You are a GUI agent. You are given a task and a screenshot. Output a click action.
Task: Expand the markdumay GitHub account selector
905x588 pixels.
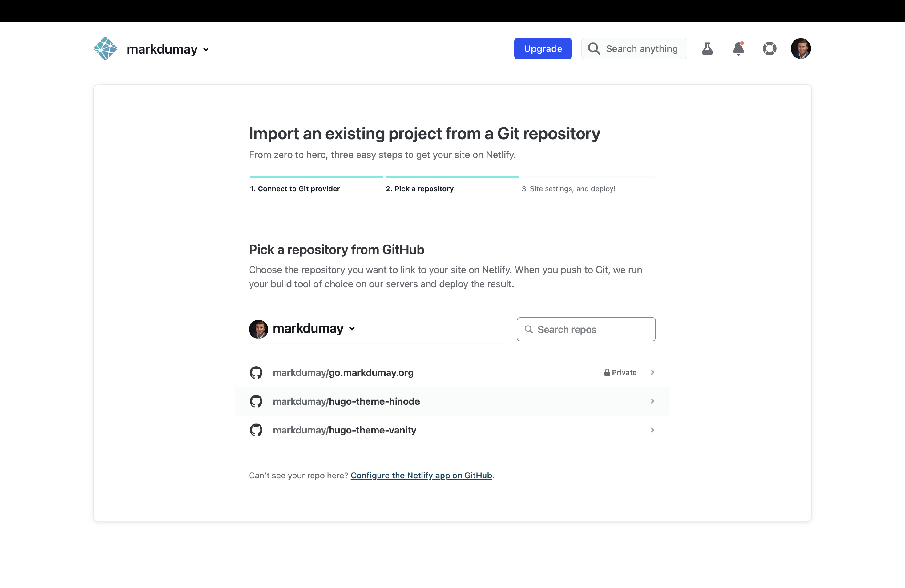click(x=352, y=329)
